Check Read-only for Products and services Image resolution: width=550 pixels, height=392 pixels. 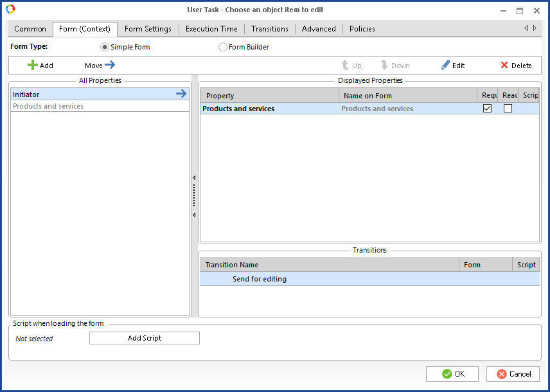pyautogui.click(x=508, y=109)
